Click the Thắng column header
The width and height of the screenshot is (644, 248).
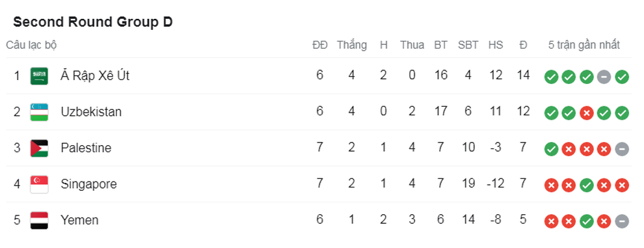[352, 45]
